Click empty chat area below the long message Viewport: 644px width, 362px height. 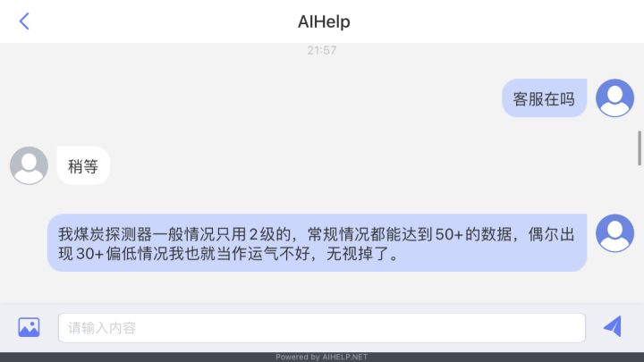pyautogui.click(x=322, y=287)
